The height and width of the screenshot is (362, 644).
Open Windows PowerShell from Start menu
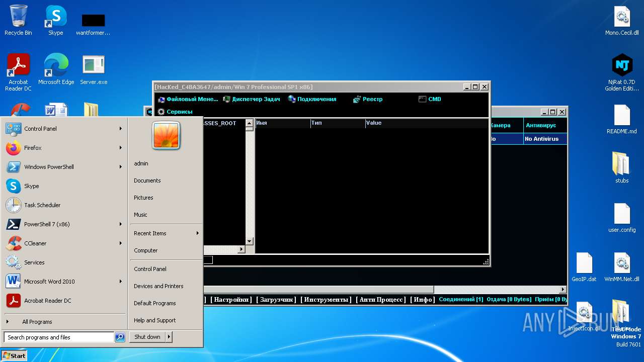pos(64,167)
